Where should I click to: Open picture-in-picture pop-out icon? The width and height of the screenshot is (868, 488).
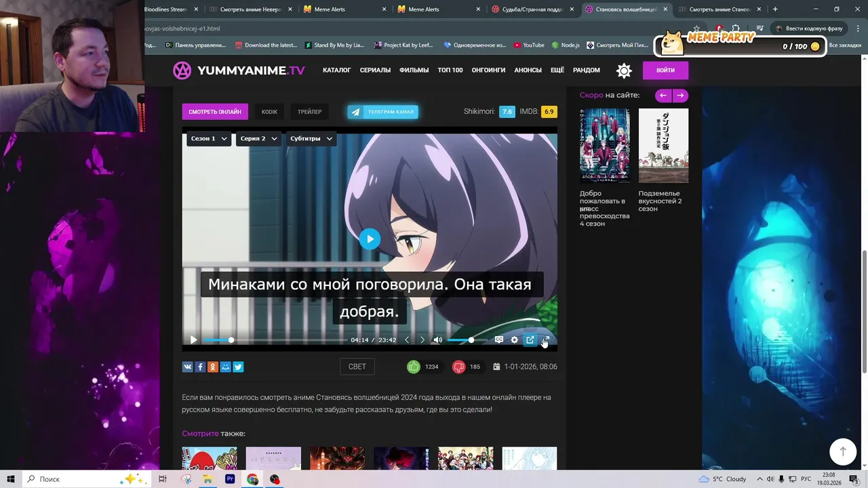[530, 340]
